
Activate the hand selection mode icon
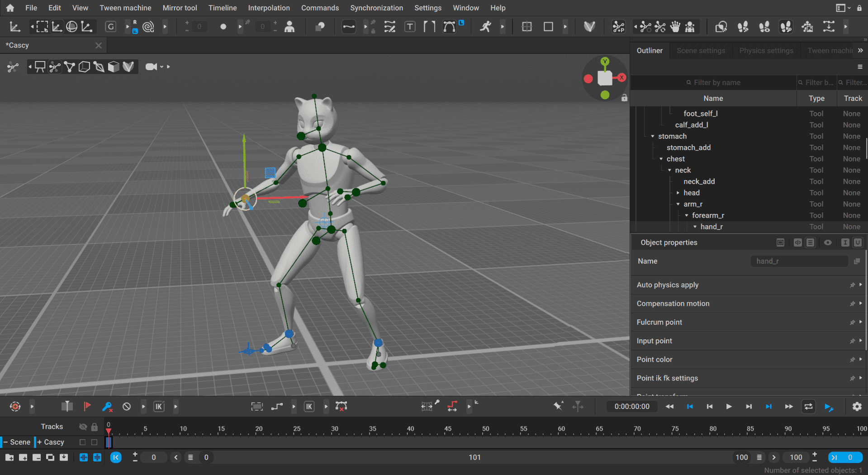pos(675,26)
